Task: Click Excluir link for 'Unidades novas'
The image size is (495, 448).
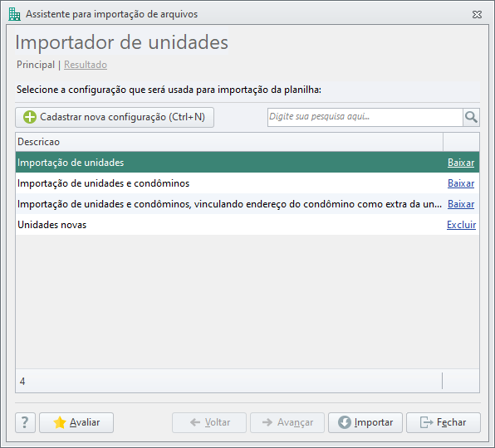Action: click(461, 225)
